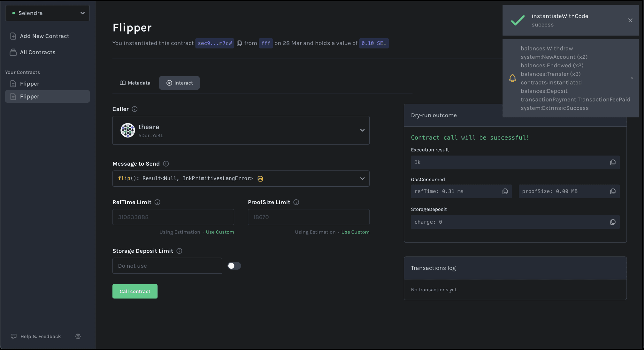Viewport: 644px width, 350px height.
Task: Click the Storage Deposit Limit info icon
Action: [x=179, y=251]
